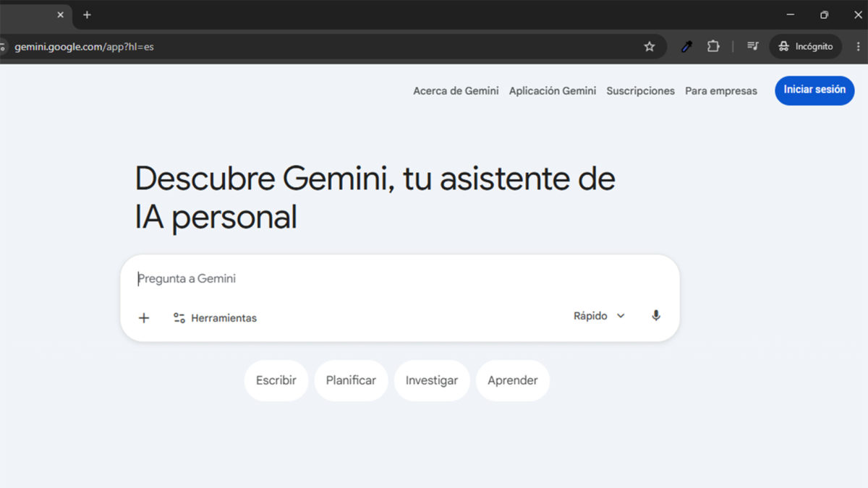This screenshot has height=488, width=868.
Task: Open the Herramientas tools menu
Action: (x=215, y=318)
